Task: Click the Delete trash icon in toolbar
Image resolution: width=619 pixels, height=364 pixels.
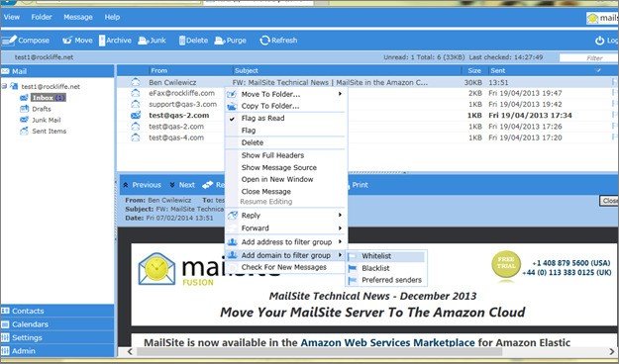Action: 182,41
